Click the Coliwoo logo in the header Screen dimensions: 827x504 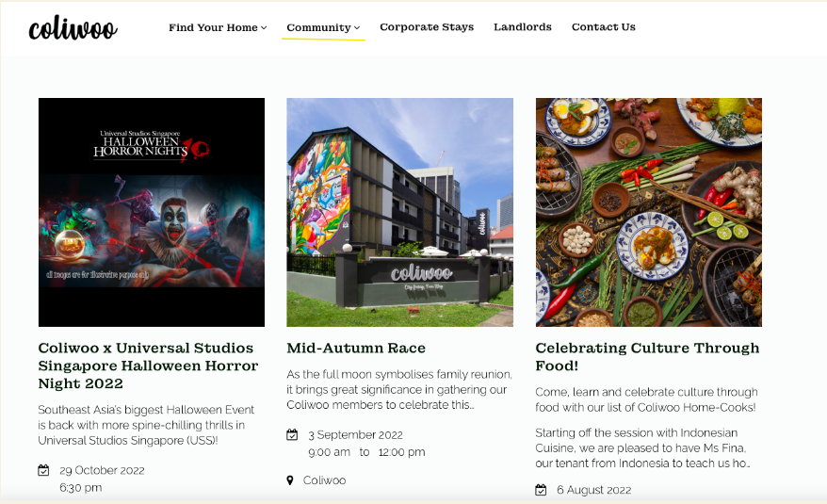point(73,28)
